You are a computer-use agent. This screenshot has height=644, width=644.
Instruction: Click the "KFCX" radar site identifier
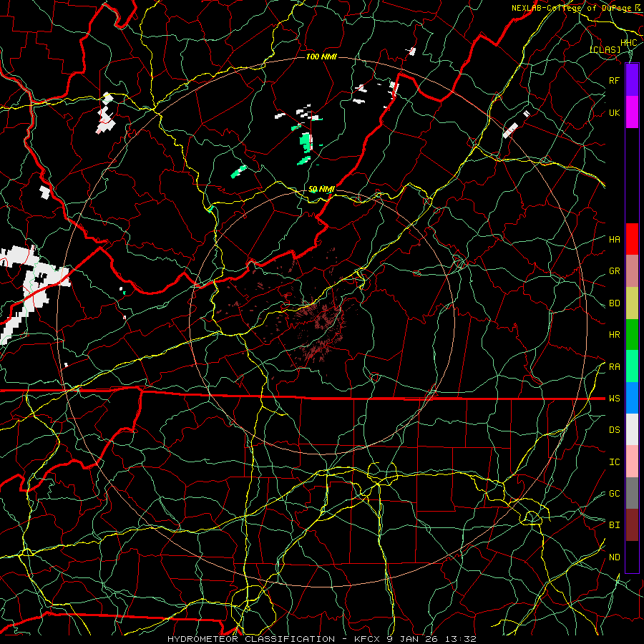[368, 639]
